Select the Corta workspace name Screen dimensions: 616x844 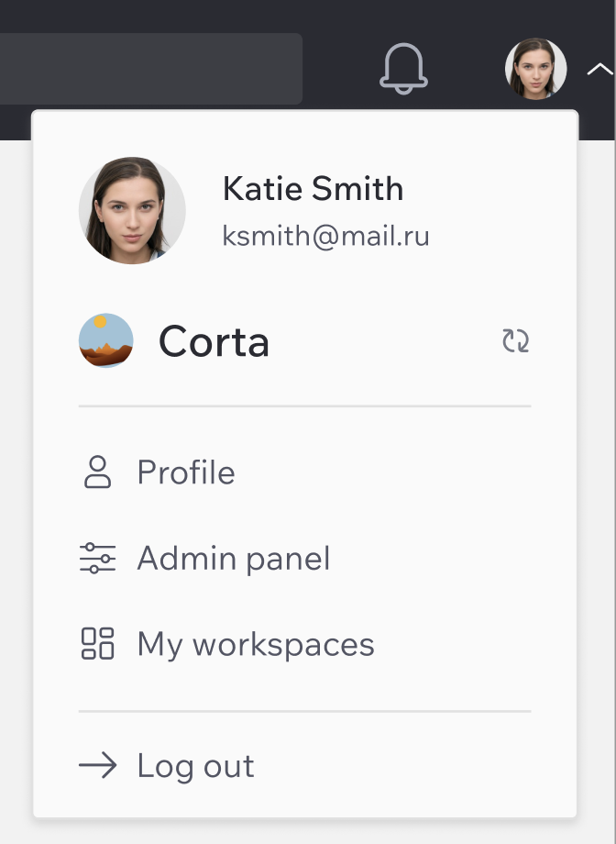[214, 342]
